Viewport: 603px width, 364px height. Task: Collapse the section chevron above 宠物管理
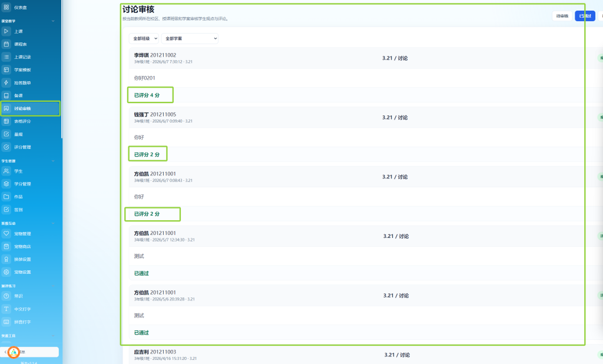tap(53, 223)
